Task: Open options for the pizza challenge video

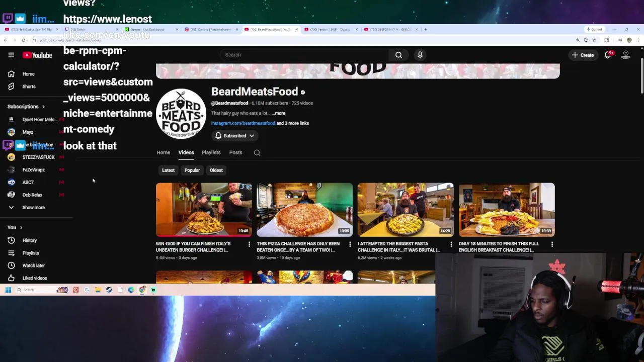Action: pos(350,244)
